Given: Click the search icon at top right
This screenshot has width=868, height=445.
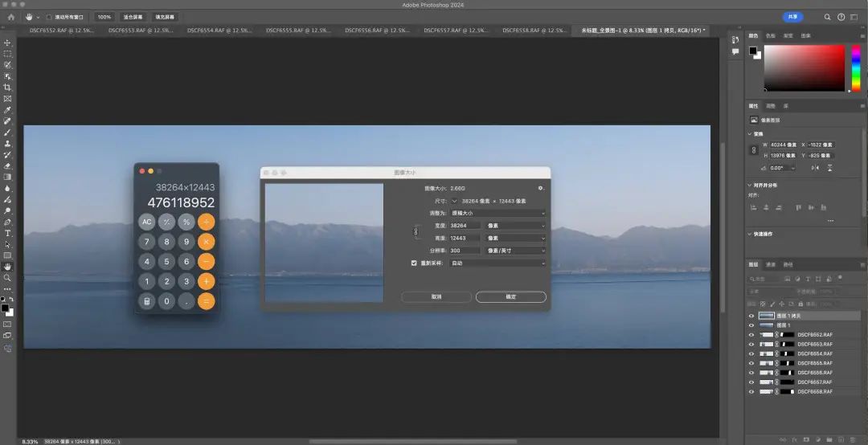Looking at the screenshot, I should coord(828,17).
